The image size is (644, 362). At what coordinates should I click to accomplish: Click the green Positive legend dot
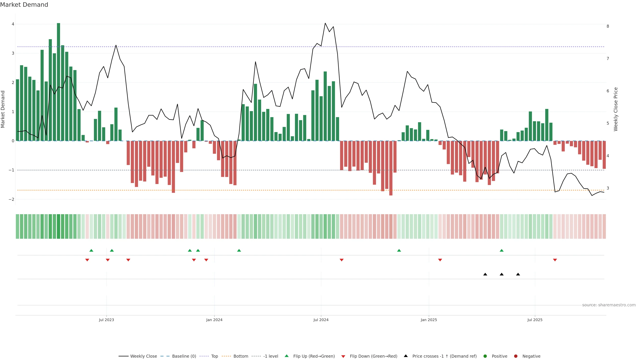click(485, 356)
